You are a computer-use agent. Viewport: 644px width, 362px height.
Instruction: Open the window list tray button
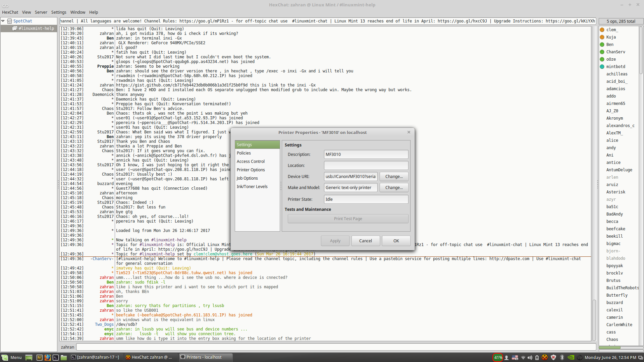[x=640, y=358]
